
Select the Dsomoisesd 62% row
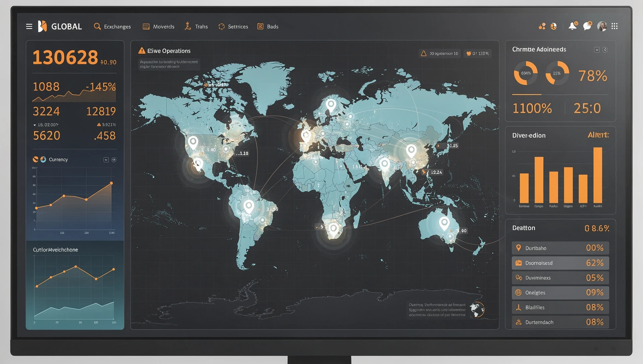click(560, 263)
